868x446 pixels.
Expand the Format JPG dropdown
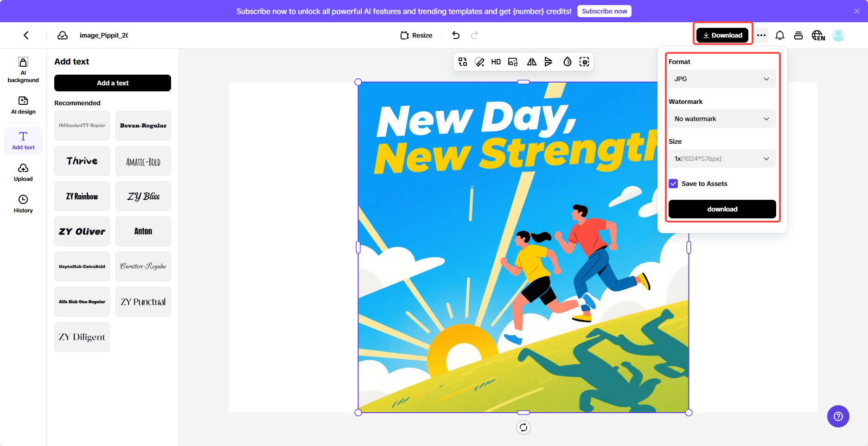pyautogui.click(x=722, y=79)
